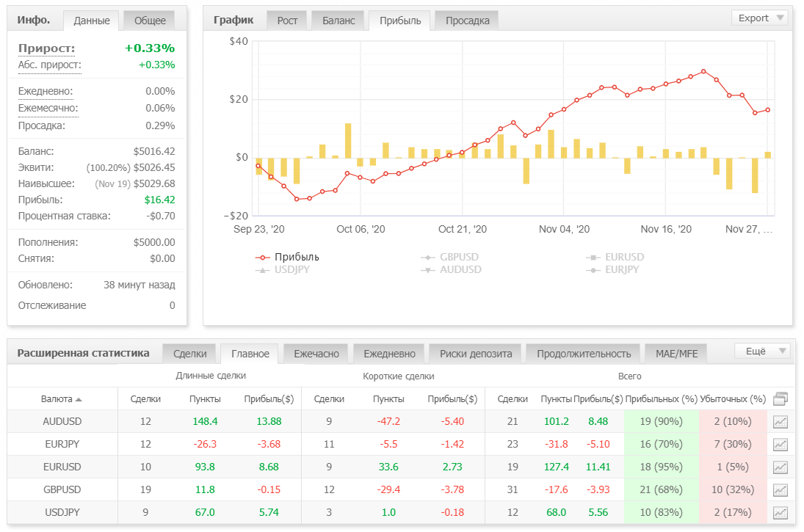Click the $5016.42 balance value
804x532 pixels.
pyautogui.click(x=154, y=152)
